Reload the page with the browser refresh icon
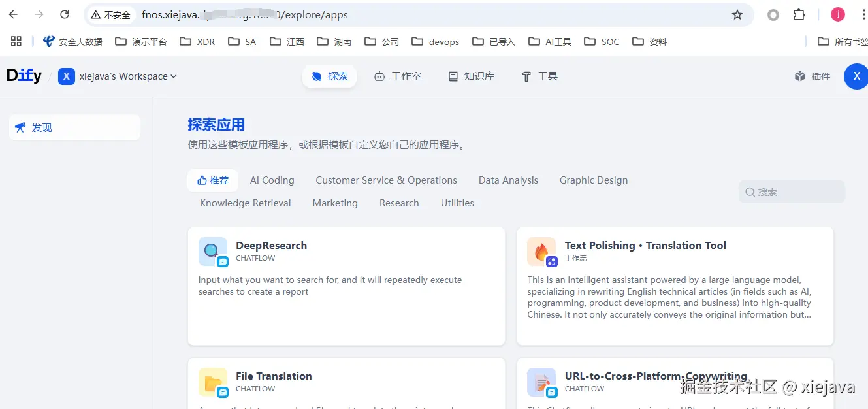The image size is (868, 409). click(63, 14)
